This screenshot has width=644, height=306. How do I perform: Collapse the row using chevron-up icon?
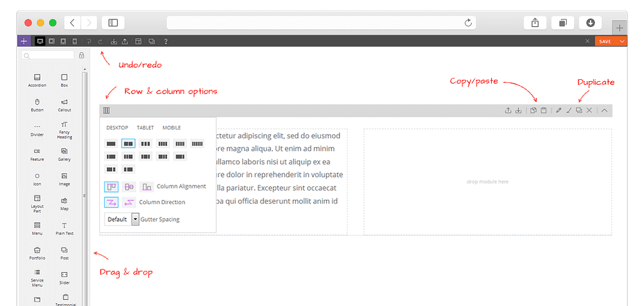604,111
